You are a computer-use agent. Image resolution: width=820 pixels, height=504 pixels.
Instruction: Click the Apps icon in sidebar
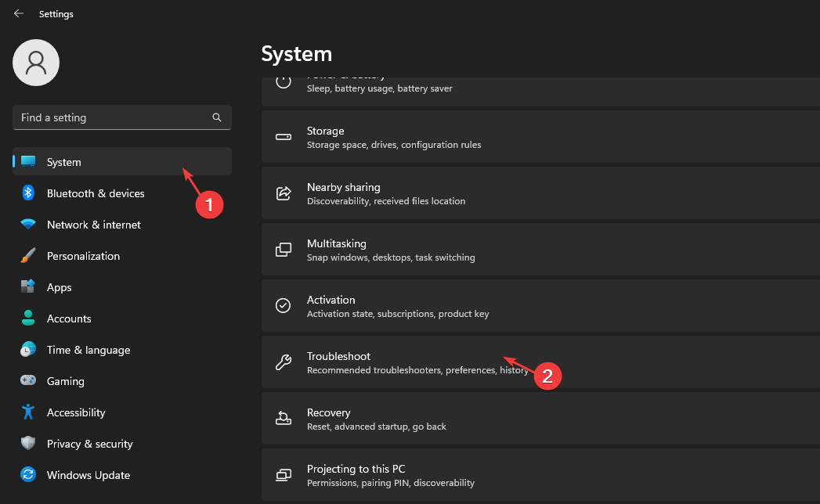click(28, 286)
